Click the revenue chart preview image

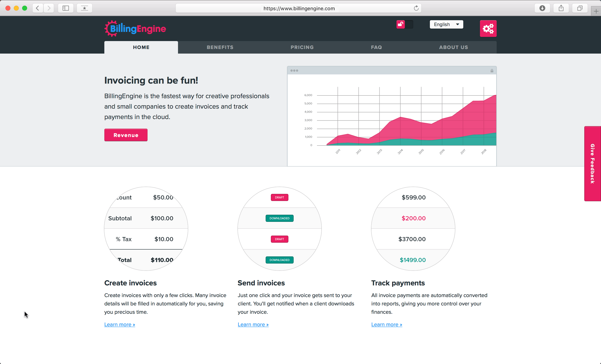[392, 116]
